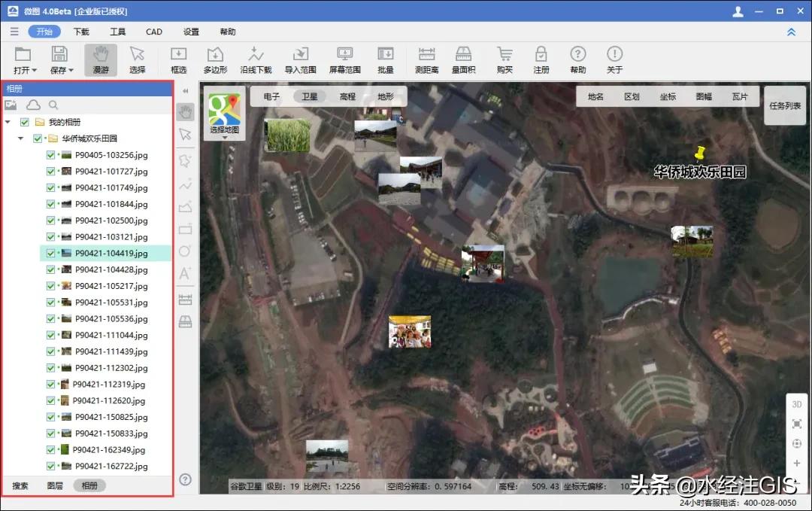
Task: Open the 打开 dropdown arrow
Action: coord(32,69)
